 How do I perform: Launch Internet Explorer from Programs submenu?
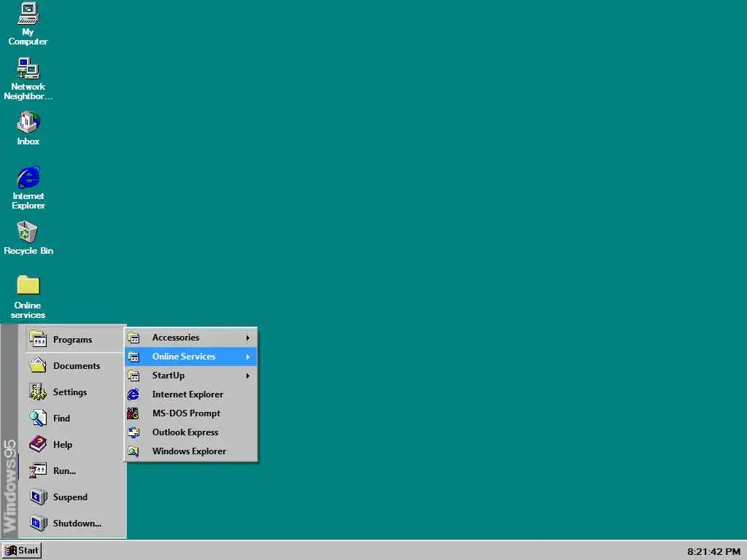(190, 394)
